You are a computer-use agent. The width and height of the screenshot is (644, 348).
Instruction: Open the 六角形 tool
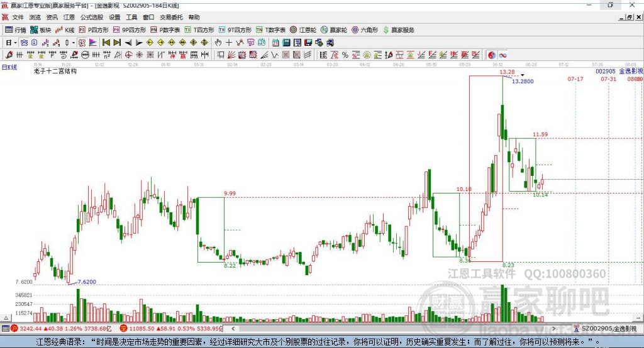[x=365, y=30]
